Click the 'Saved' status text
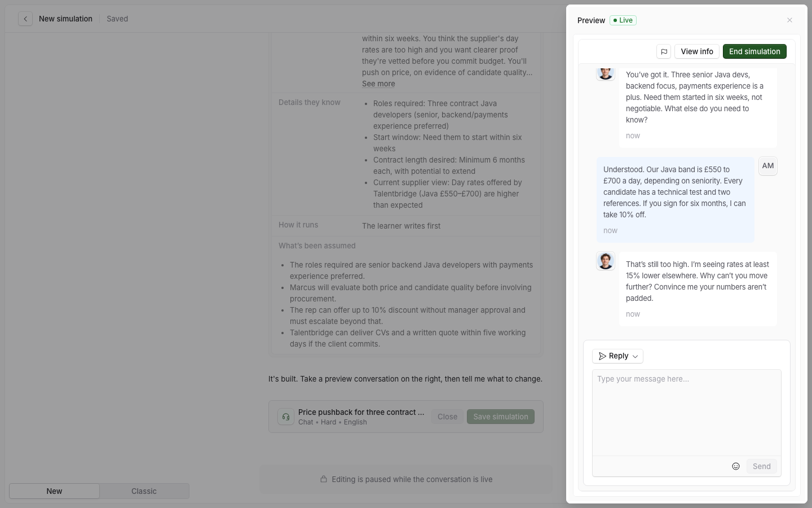The image size is (812, 508). coord(117,19)
